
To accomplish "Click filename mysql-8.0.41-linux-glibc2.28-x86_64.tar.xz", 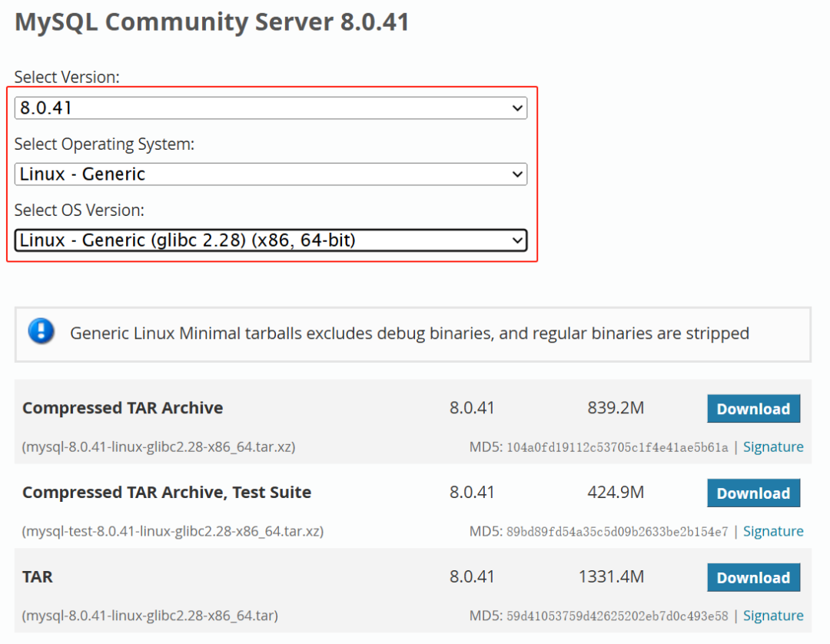I will click(x=159, y=447).
